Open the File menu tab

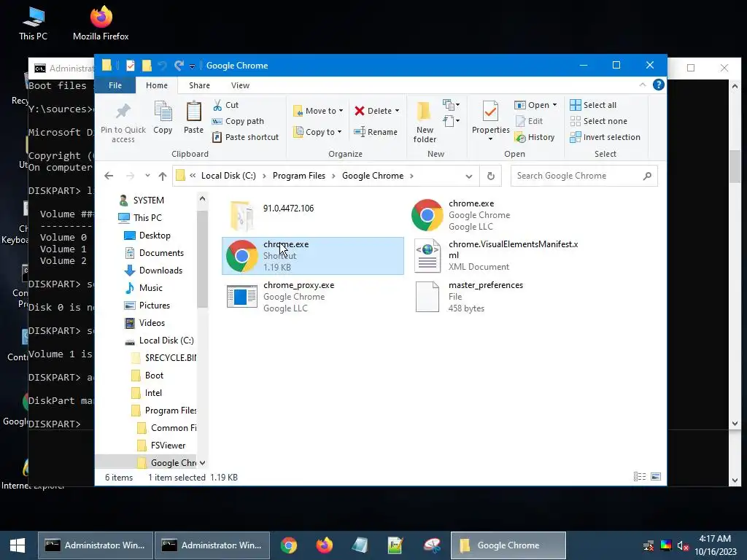[115, 85]
